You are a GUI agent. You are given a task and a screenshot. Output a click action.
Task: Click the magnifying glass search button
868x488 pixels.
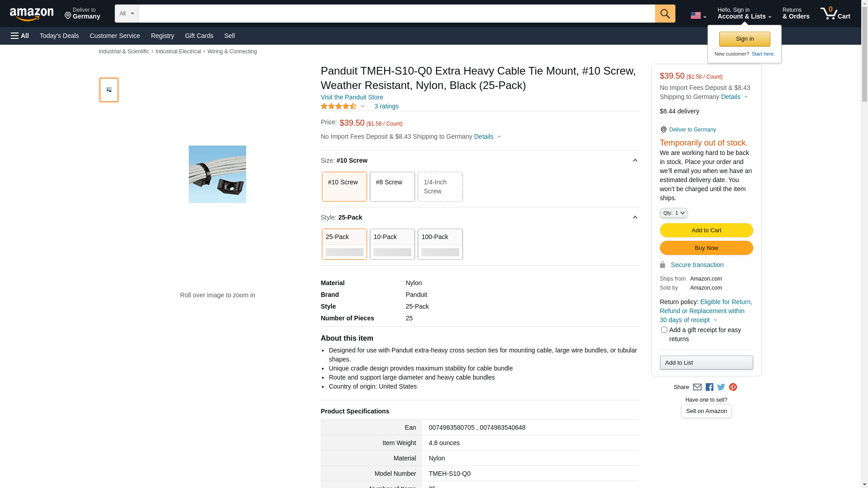pos(665,14)
